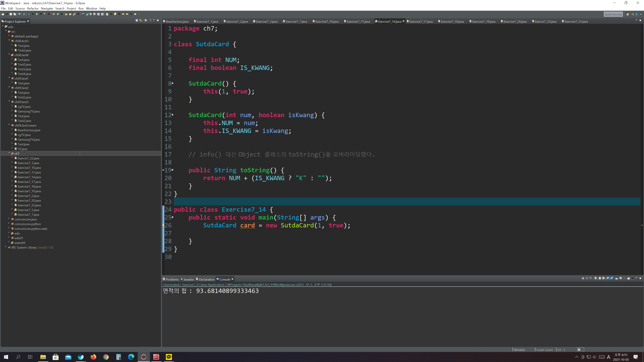Collapse the ch7 package node
This screenshot has width=644, height=362.
[9, 153]
